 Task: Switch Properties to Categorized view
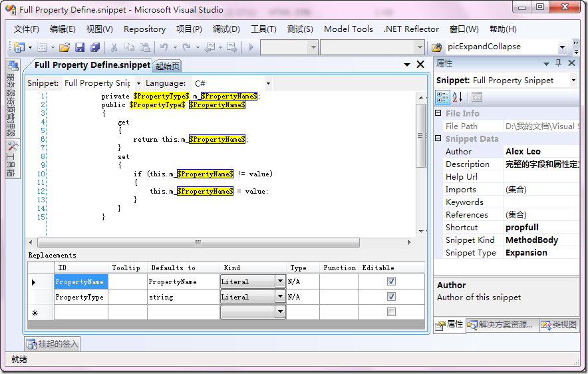tap(442, 97)
